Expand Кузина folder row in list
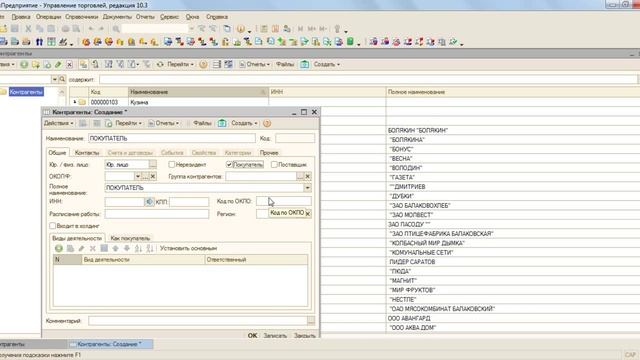The height and width of the screenshot is (360, 640). (75, 102)
